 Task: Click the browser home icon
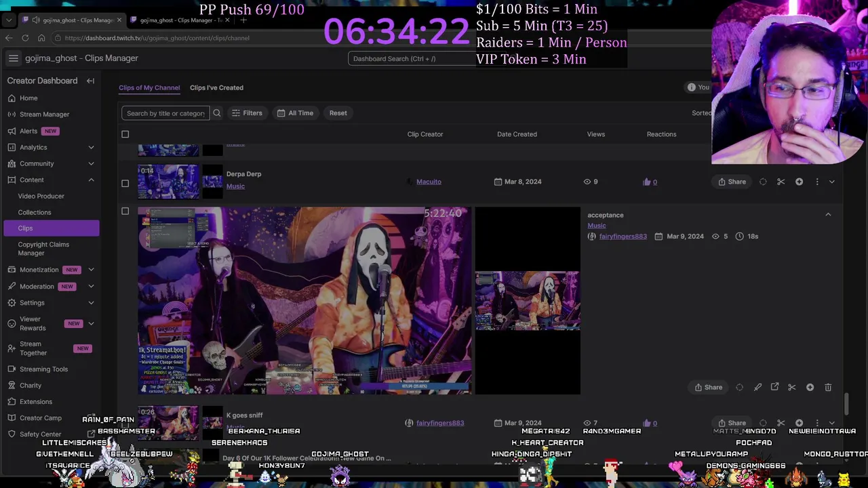pyautogui.click(x=41, y=38)
